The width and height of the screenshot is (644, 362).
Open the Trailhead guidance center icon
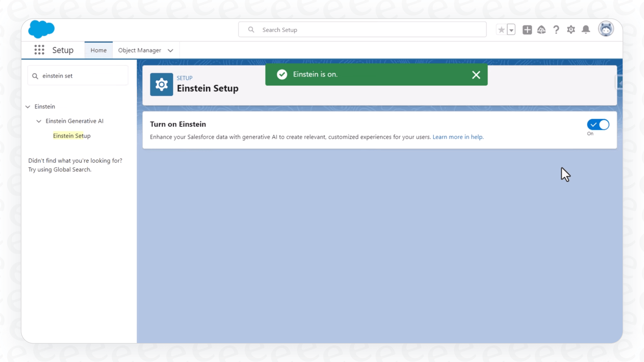542,29
